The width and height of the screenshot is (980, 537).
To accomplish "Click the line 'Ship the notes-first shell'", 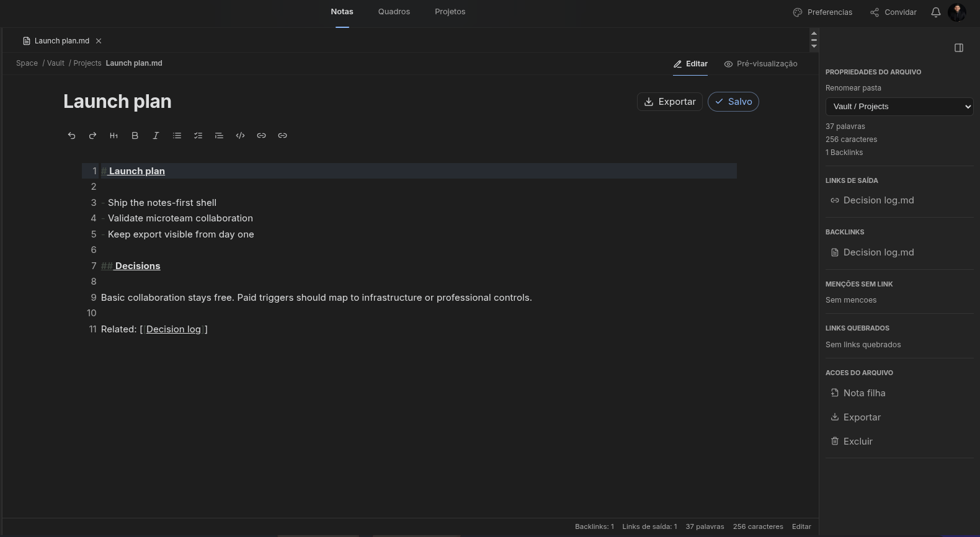I will pyautogui.click(x=162, y=203).
